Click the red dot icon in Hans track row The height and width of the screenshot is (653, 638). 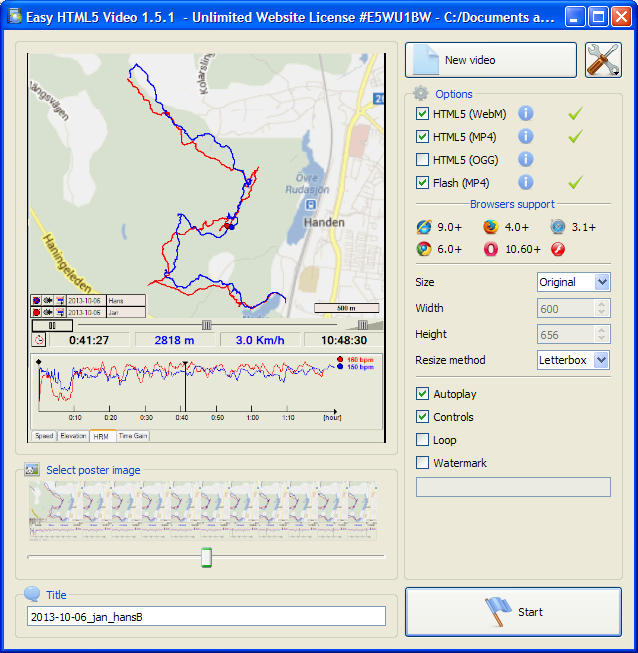[36, 300]
